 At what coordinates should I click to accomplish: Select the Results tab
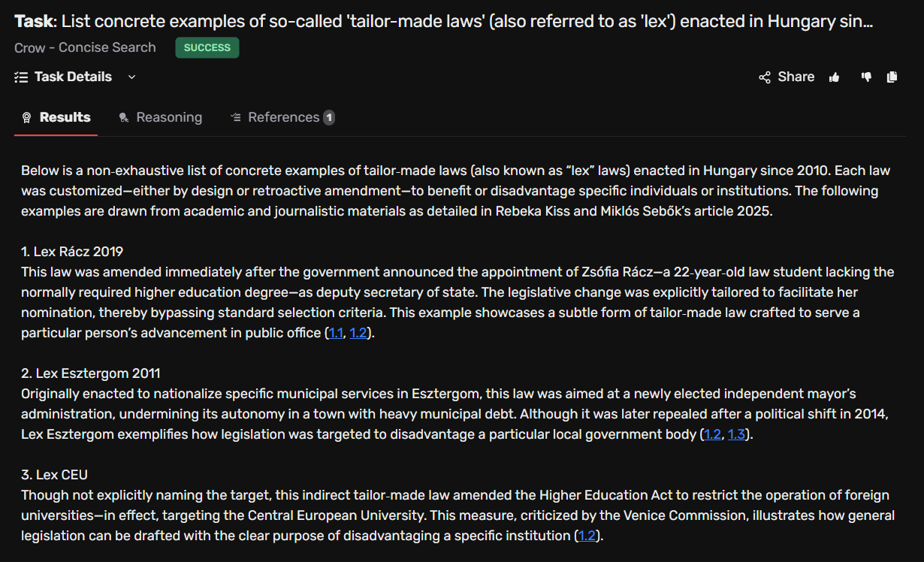(56, 117)
